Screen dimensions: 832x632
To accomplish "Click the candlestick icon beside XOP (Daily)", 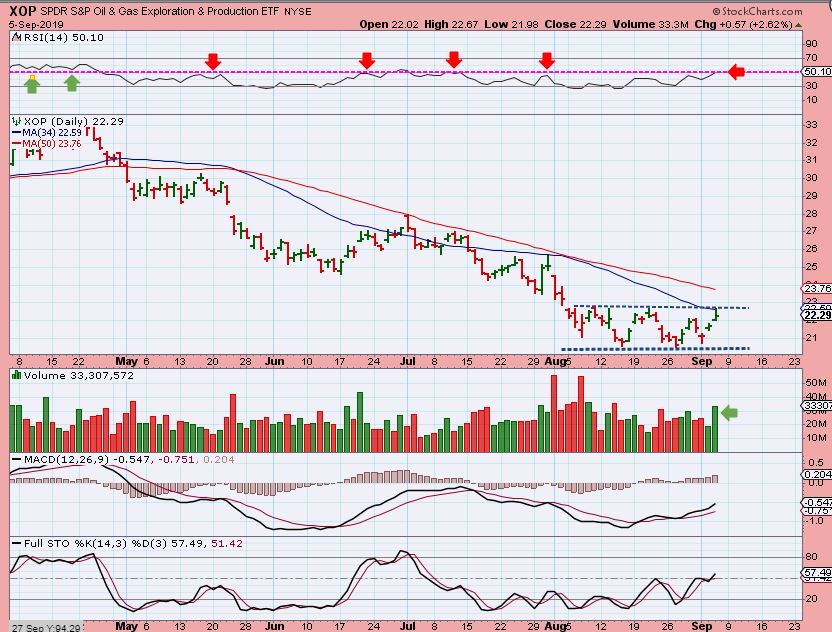I will tap(16, 121).
